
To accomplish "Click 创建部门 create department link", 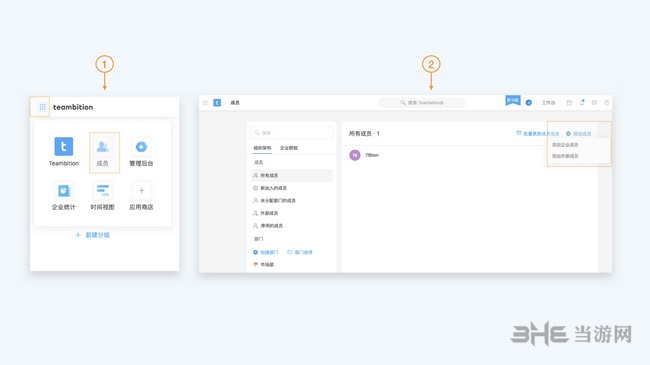I will click(266, 252).
